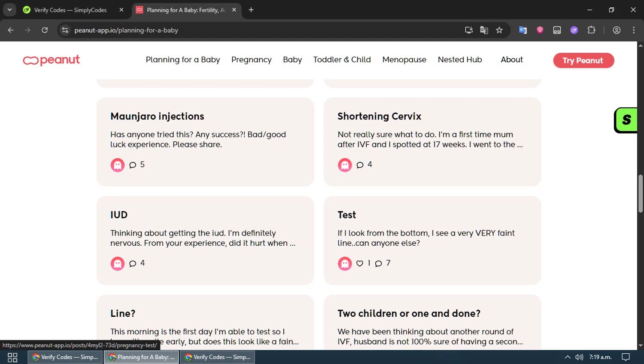Click the 7:19 a.m. clock
Viewport: 644px width, 364px height.
600,357
